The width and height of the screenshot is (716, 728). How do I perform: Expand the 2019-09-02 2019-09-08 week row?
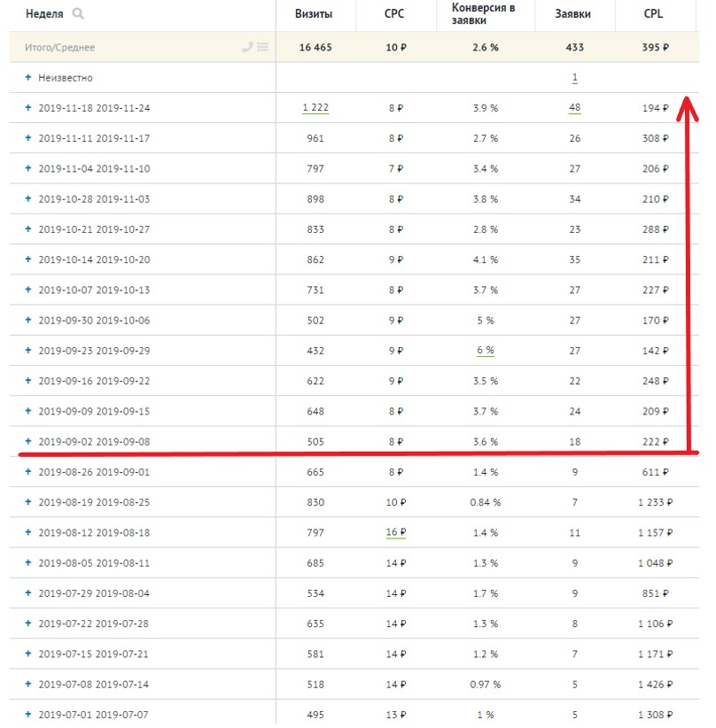(x=28, y=441)
